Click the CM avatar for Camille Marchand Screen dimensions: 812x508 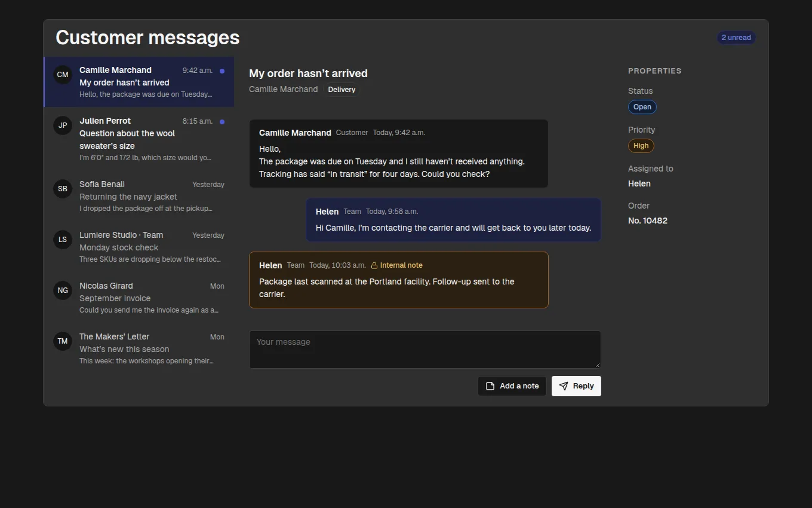(x=63, y=75)
